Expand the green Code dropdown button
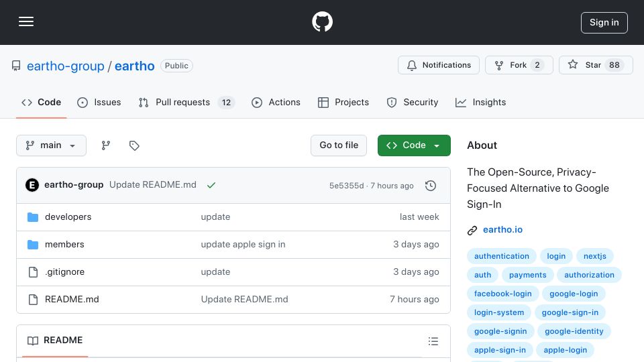The height and width of the screenshot is (362, 644). 414,145
